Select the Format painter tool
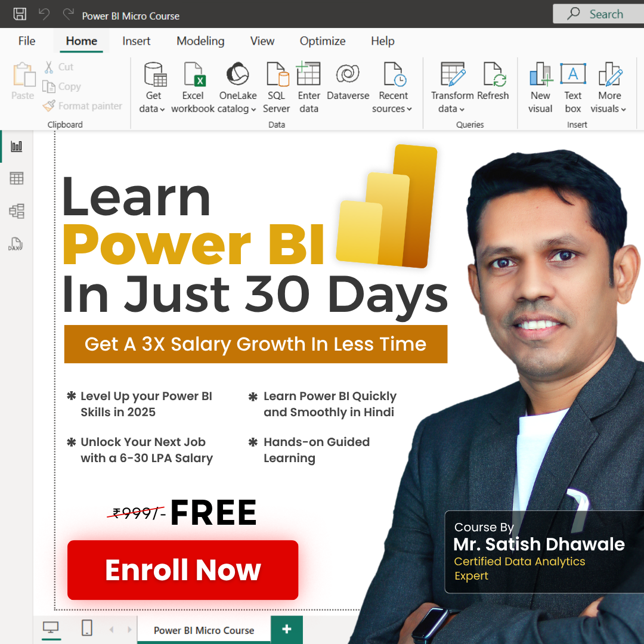644x644 pixels. point(82,106)
